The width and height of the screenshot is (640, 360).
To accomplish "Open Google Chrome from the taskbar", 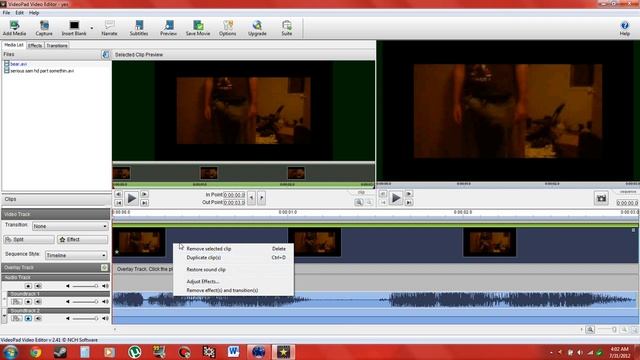I will coord(36,352).
